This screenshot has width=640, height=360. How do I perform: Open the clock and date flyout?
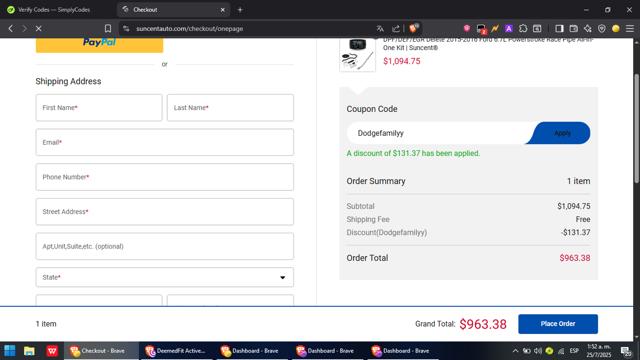[599, 351]
